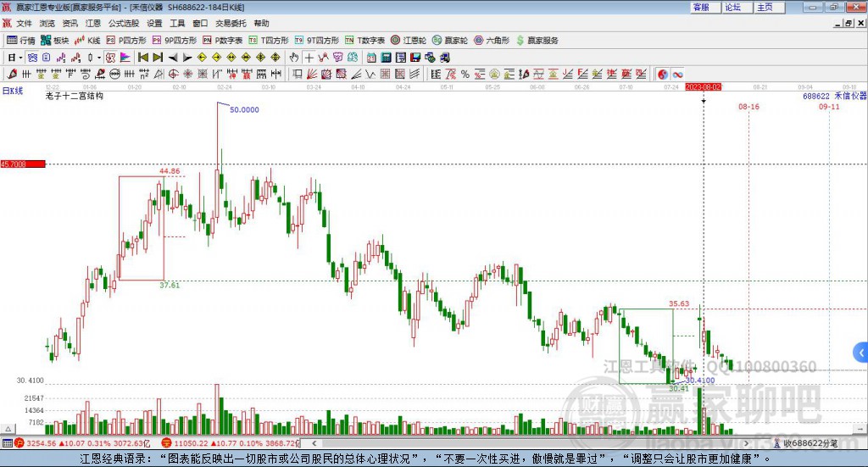Toggle the colored flag icon in the second toolbar
The image size is (868, 467).
point(125,58)
